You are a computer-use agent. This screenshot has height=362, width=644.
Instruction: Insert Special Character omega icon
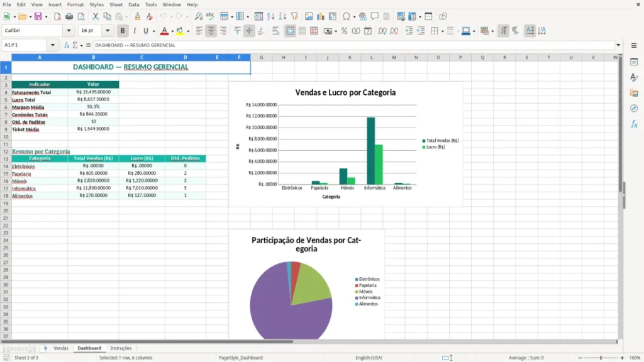347,16
